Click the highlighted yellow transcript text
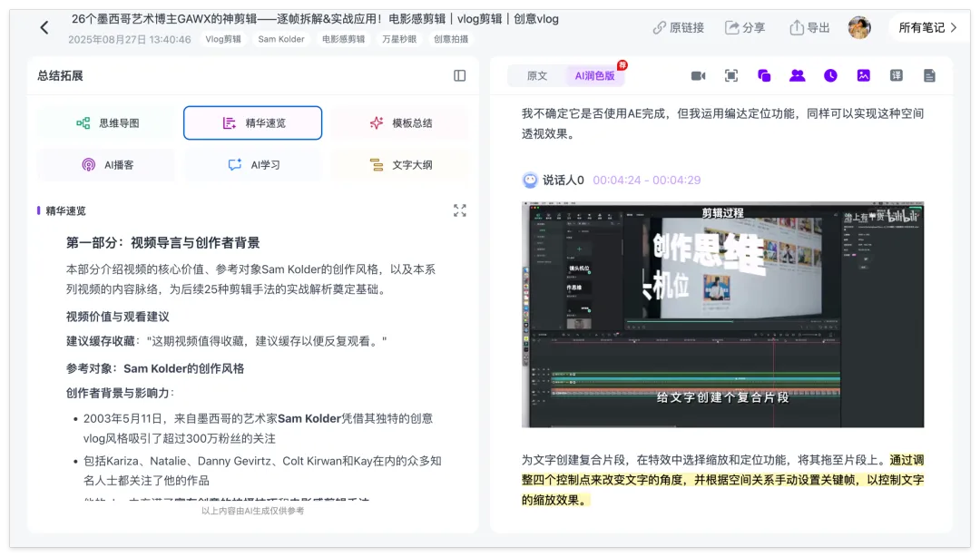This screenshot has width=980, height=557. (722, 480)
